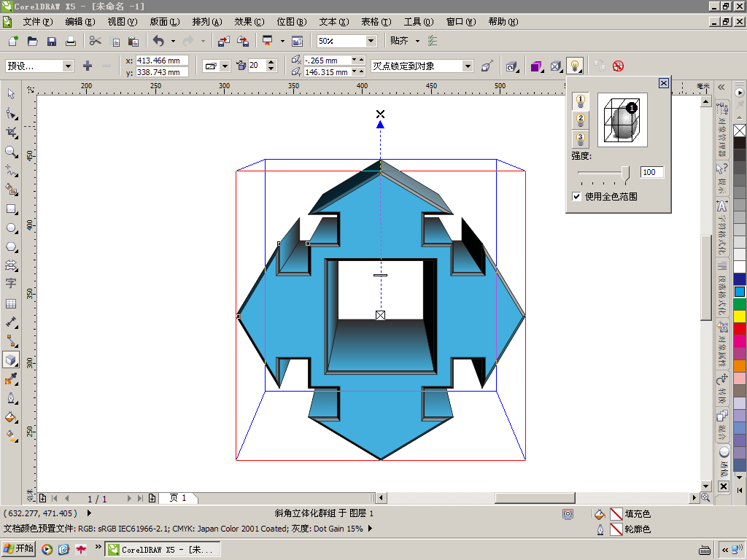Open the extrusion color purple cube icon
This screenshot has width=747, height=560.
(536, 66)
